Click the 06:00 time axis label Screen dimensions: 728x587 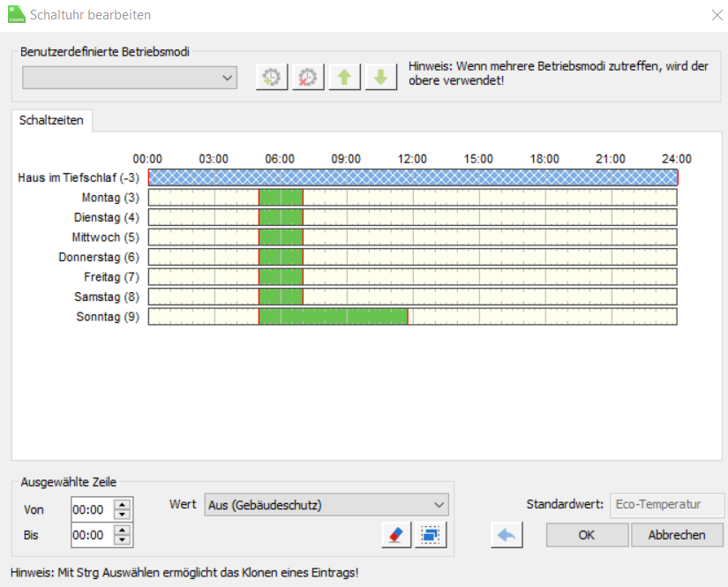point(280,159)
